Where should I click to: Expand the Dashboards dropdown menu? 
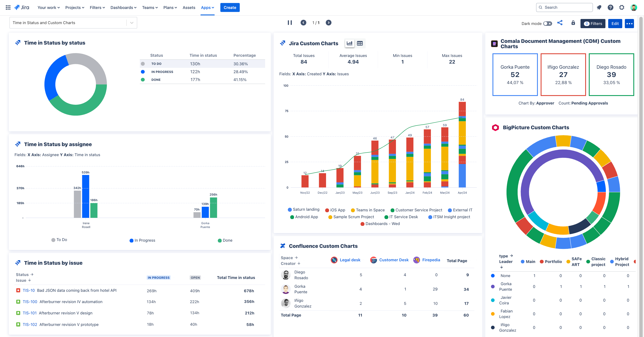(x=124, y=7)
